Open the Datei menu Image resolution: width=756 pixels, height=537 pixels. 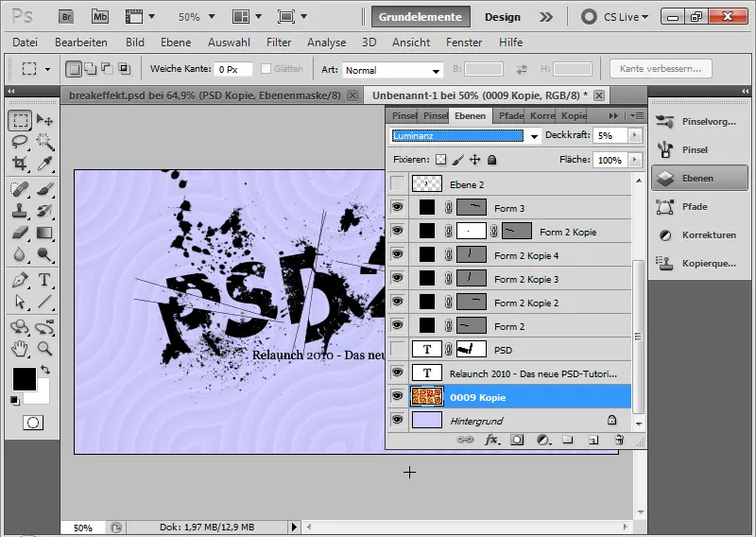26,43
